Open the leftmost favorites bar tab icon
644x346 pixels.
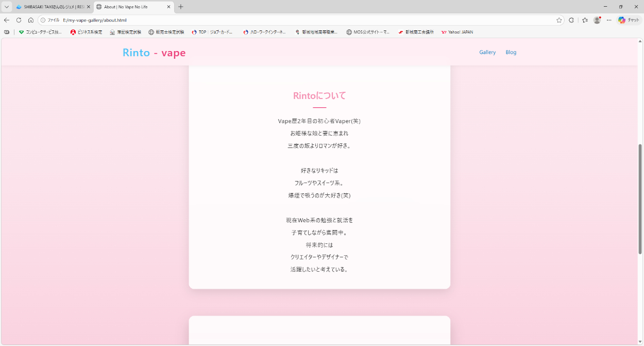click(x=7, y=32)
